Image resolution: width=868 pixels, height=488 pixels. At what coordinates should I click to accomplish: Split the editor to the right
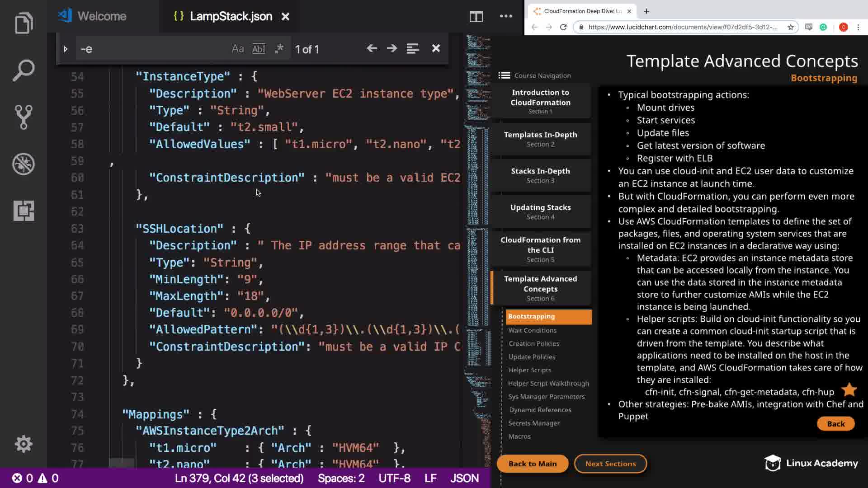pos(476,17)
